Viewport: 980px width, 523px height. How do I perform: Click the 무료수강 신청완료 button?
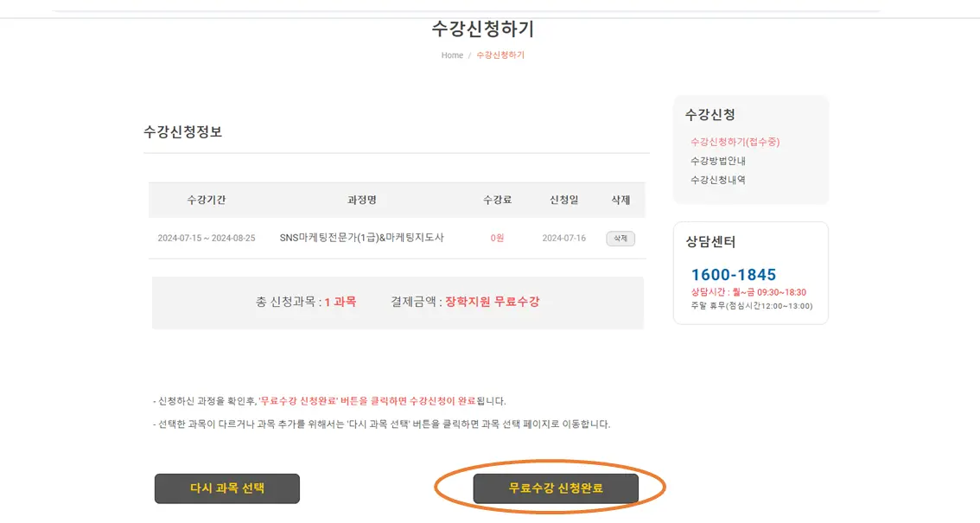point(556,488)
